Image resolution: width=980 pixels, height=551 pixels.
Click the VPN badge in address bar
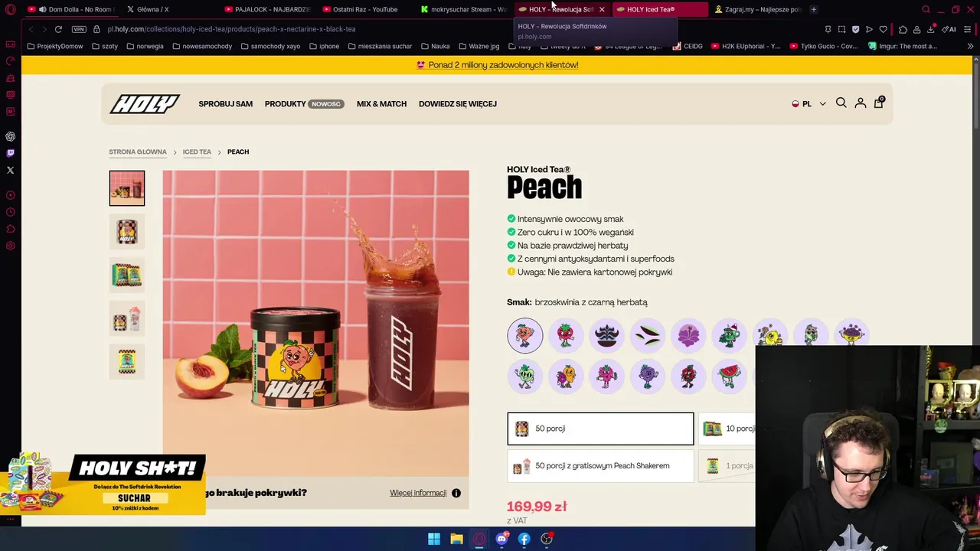(x=79, y=29)
